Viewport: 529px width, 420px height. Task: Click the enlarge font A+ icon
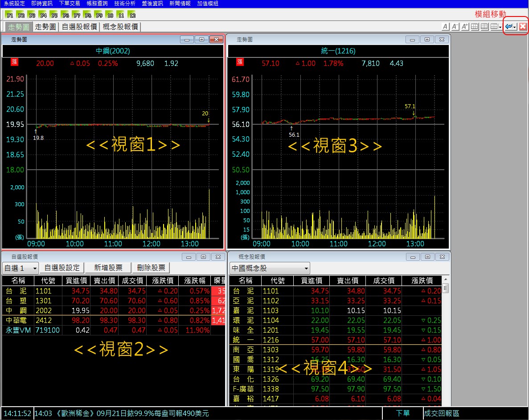[464, 26]
